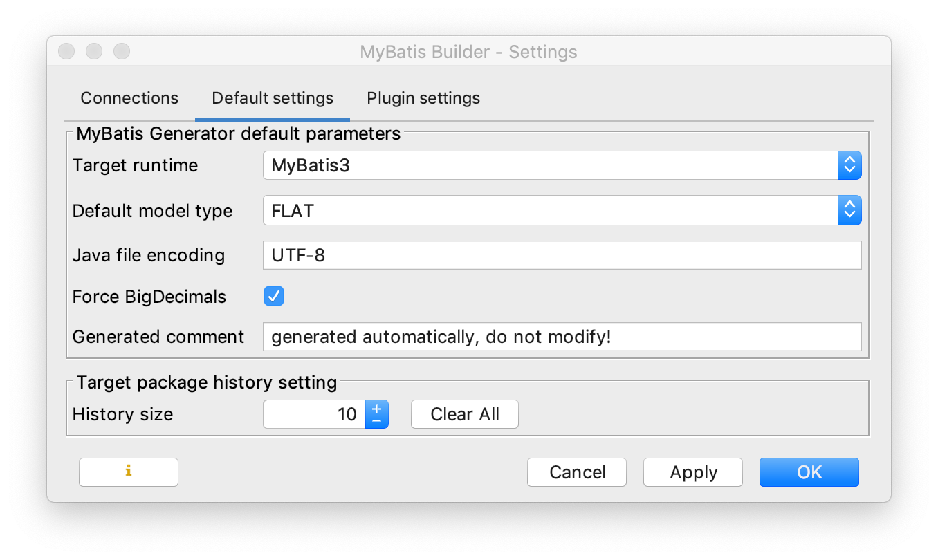Toggle the Force BigDecimals checkbox
The height and width of the screenshot is (560, 938).
point(274,297)
